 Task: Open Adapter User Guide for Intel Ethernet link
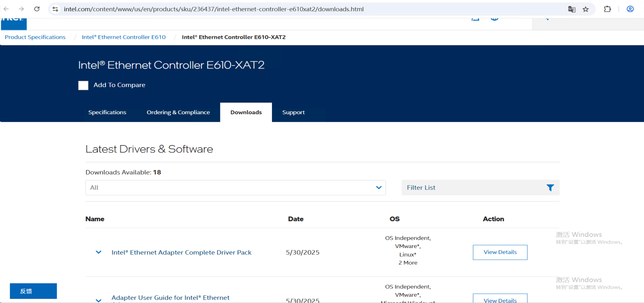pyautogui.click(x=170, y=298)
